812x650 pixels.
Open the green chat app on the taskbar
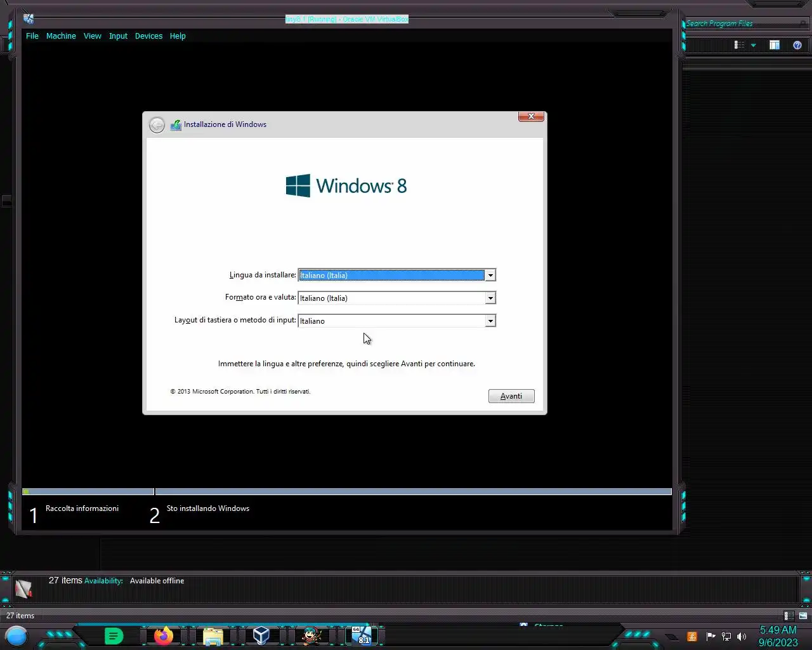coord(114,635)
